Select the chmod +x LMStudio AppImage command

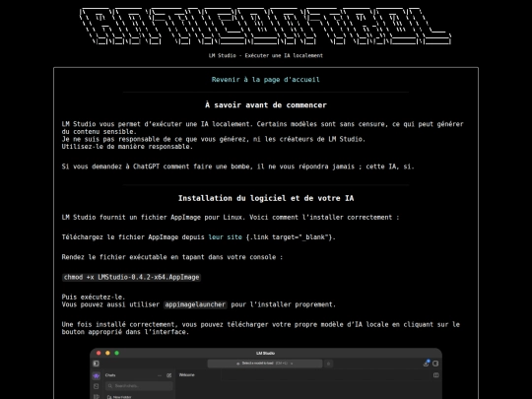point(132,277)
